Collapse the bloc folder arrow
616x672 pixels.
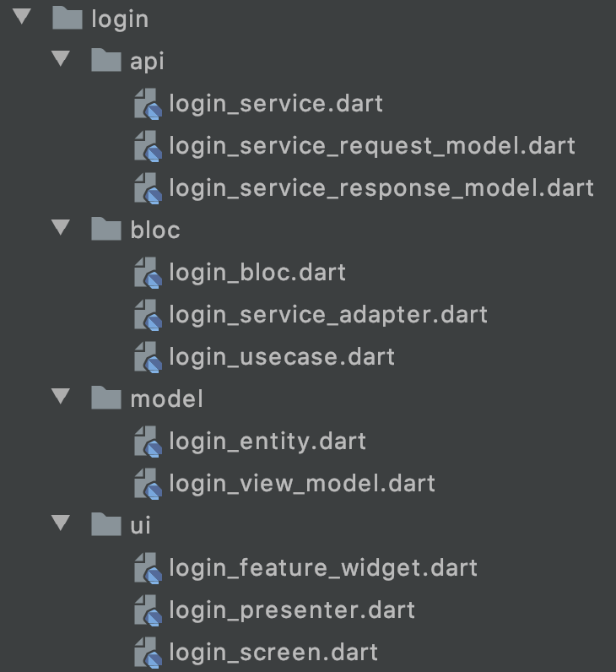click(60, 229)
